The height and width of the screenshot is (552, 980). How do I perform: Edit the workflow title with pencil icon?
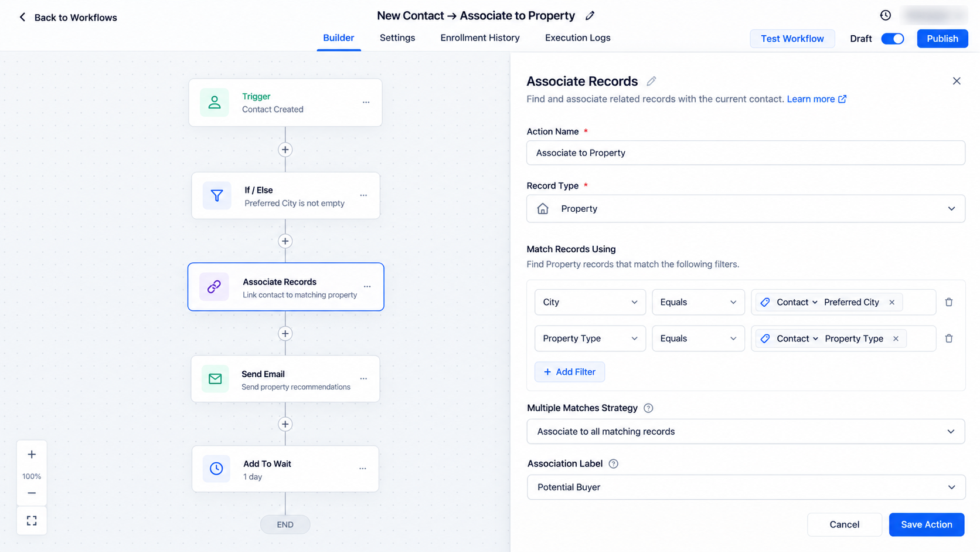(x=590, y=16)
